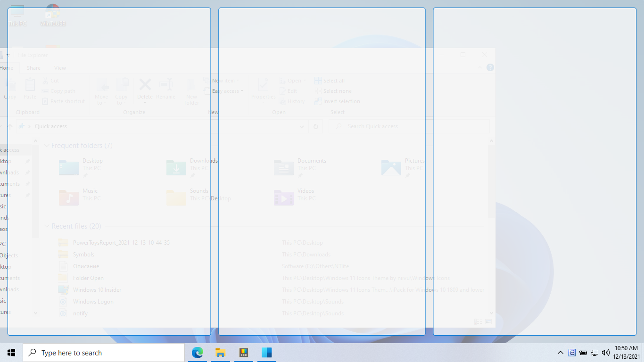Image resolution: width=644 pixels, height=362 pixels.
Task: Open the Easy access dropdown
Action: [x=227, y=90]
